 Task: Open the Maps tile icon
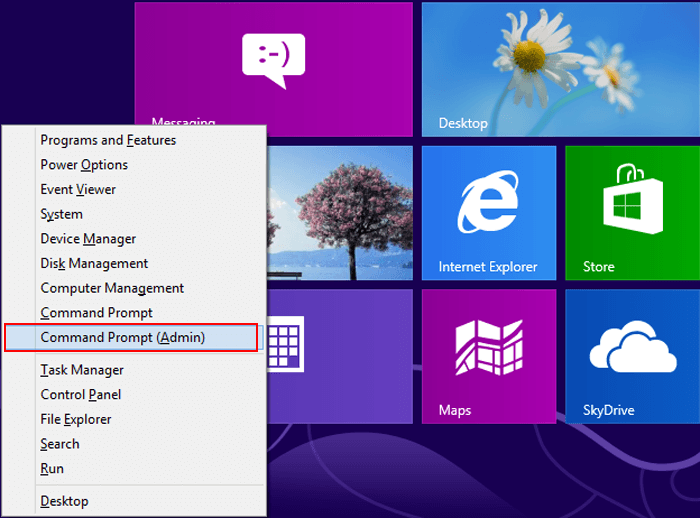(489, 347)
